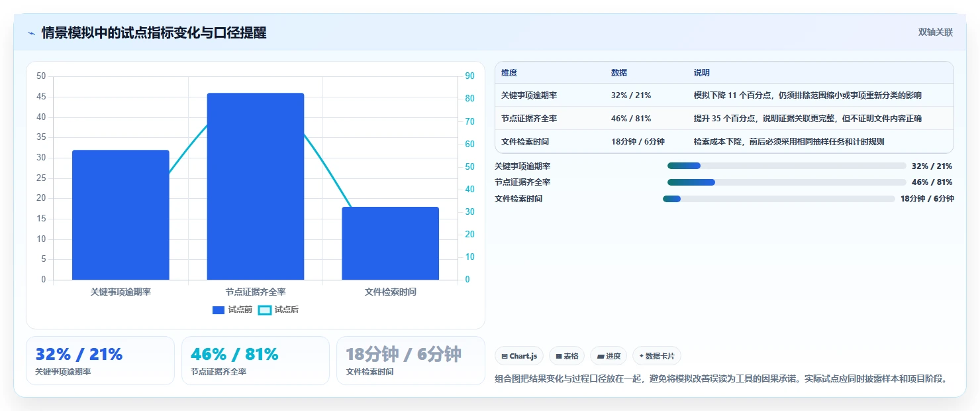Click the 双轴关联 label in the header

[935, 32]
